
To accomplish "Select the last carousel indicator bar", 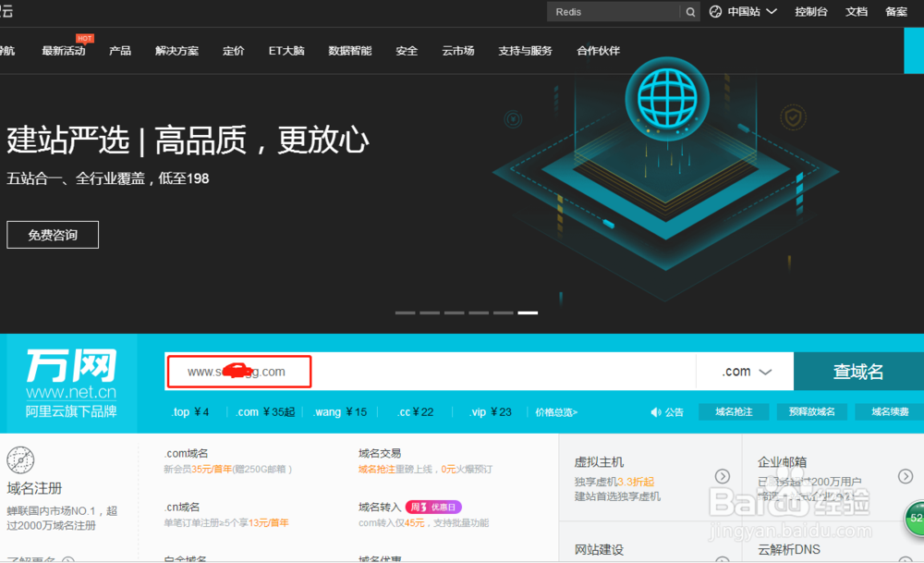I will [x=528, y=312].
